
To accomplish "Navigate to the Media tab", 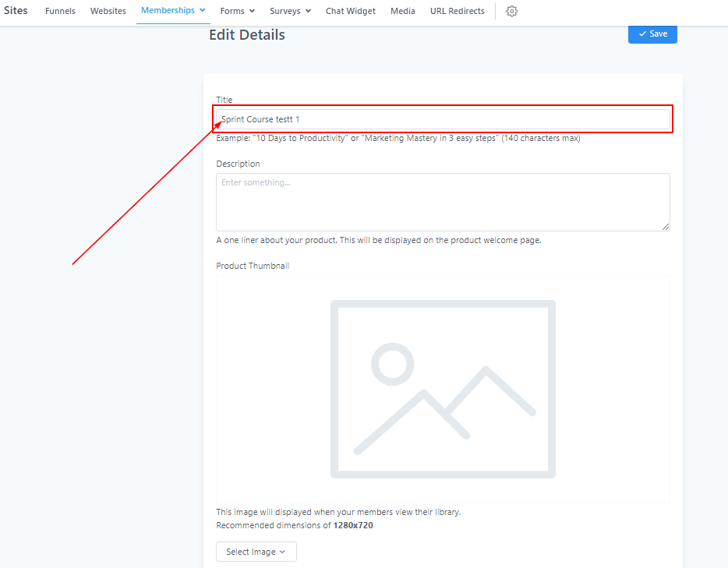I will point(402,11).
